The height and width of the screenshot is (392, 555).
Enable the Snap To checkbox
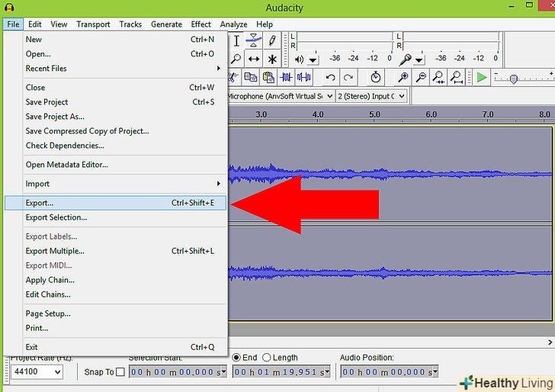pos(120,372)
